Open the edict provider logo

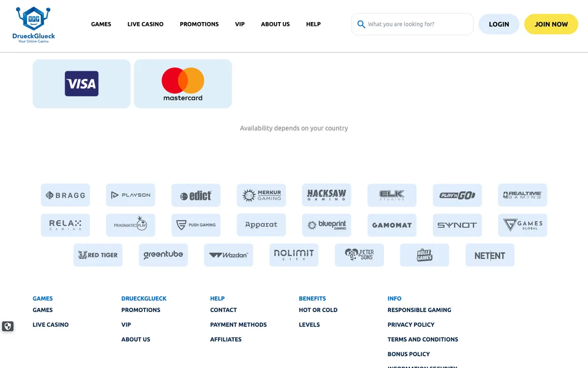[196, 195]
